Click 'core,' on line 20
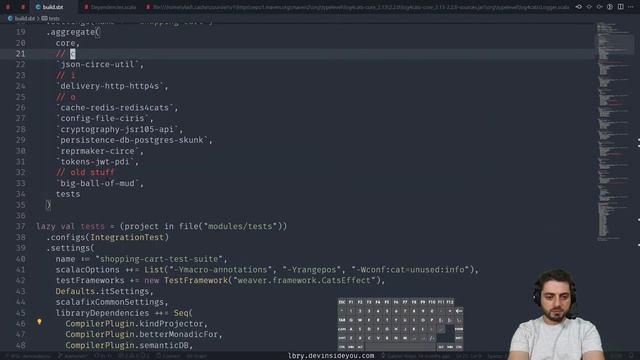This screenshot has width=640, height=360. coord(68,43)
